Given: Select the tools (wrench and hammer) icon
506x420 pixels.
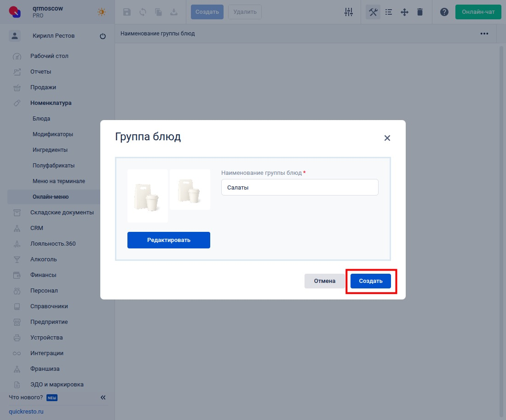Looking at the screenshot, I should pyautogui.click(x=373, y=12).
